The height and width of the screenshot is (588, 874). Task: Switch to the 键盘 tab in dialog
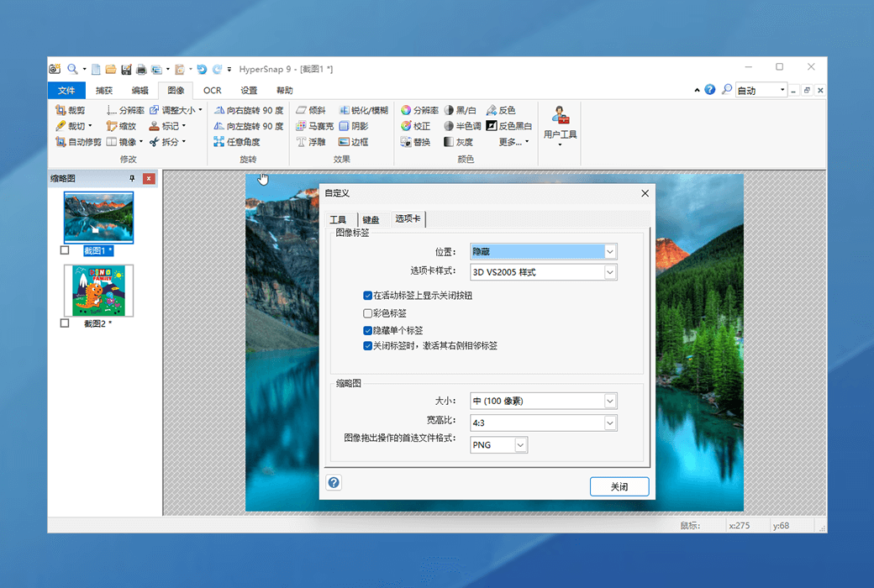coord(371,220)
